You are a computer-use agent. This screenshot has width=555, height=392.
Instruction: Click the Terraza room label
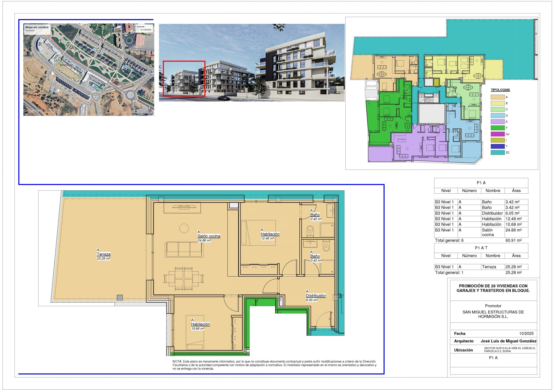(103, 254)
